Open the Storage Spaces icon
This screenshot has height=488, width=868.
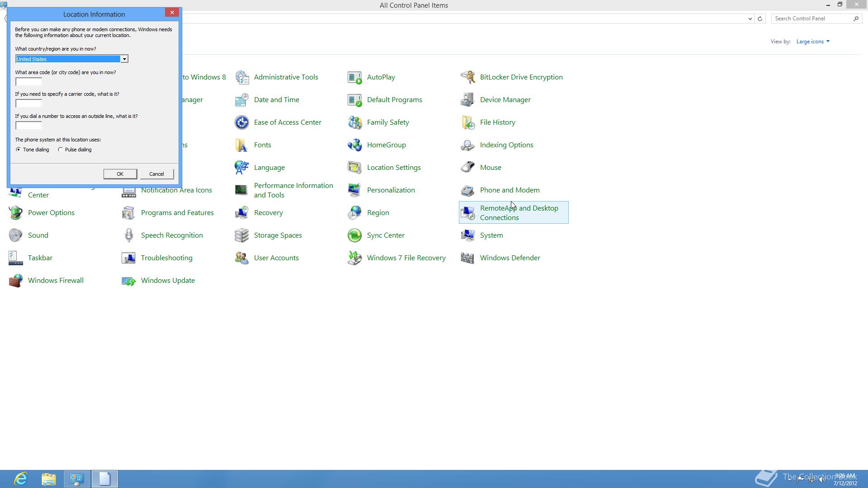click(x=242, y=235)
